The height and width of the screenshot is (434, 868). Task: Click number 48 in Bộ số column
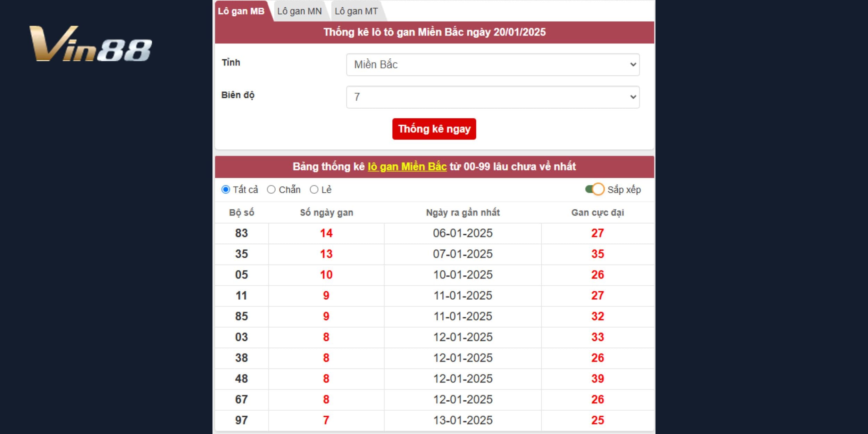point(242,379)
